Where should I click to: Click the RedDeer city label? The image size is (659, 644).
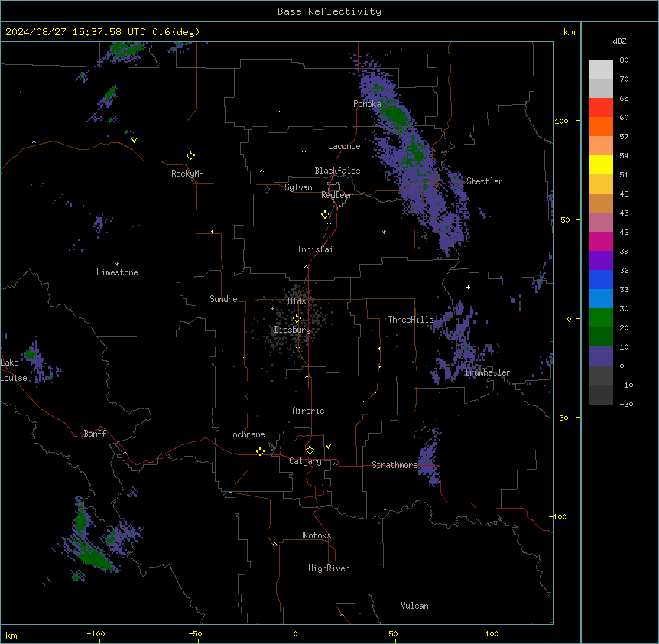336,195
